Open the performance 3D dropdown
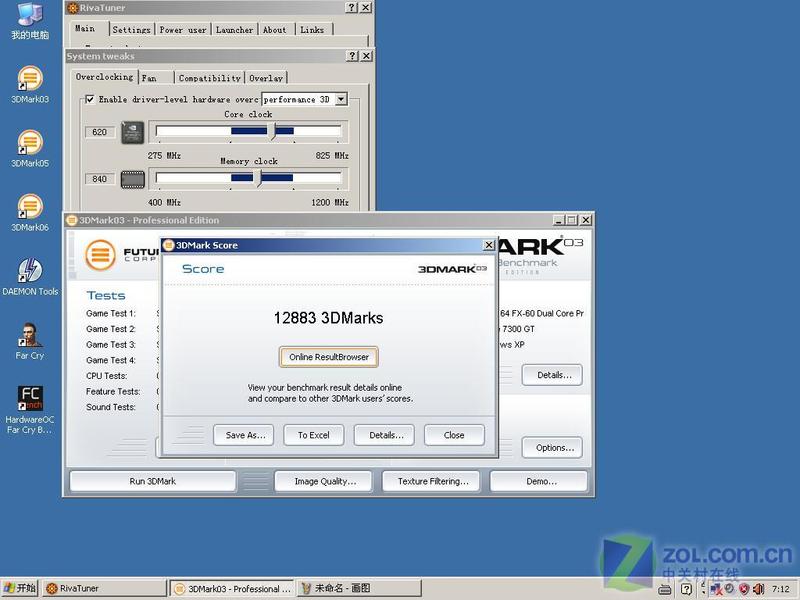 coord(341,99)
